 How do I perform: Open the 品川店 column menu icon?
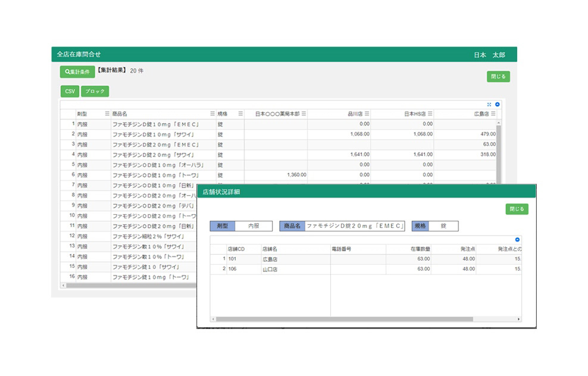367,114
